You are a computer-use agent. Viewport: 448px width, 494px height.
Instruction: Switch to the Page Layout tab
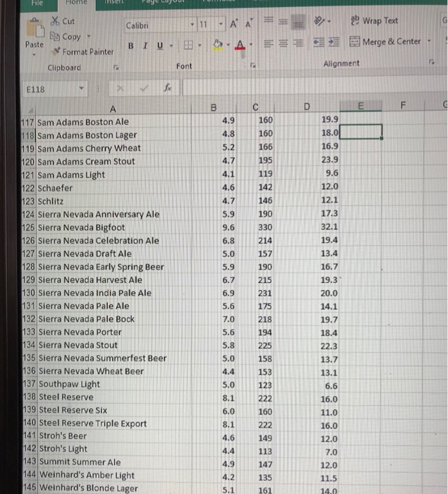[x=163, y=2]
